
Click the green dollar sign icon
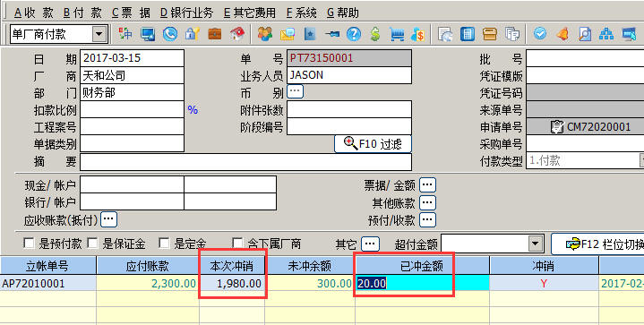tap(374, 34)
